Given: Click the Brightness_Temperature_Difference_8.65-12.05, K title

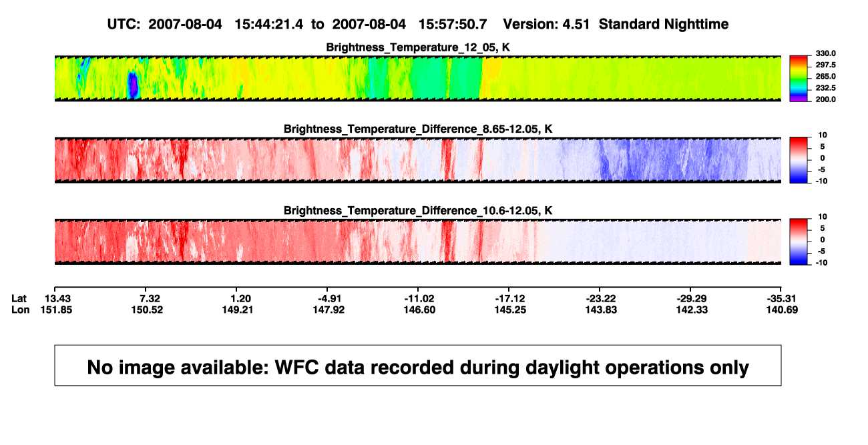Looking at the screenshot, I should tap(418, 129).
